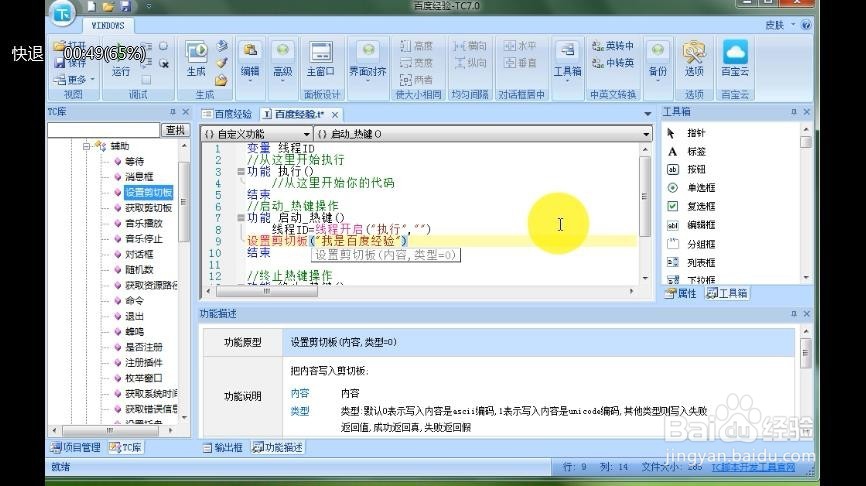This screenshot has height=486, width=866.
Task: Expand the 界面对齐 ribbon dropdown
Action: pyautogui.click(x=368, y=82)
